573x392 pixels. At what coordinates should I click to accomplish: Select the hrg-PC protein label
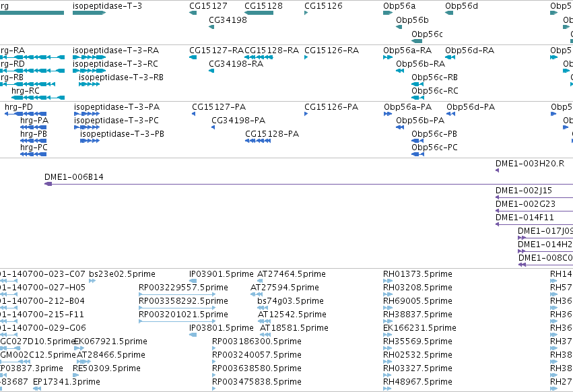[34, 148]
